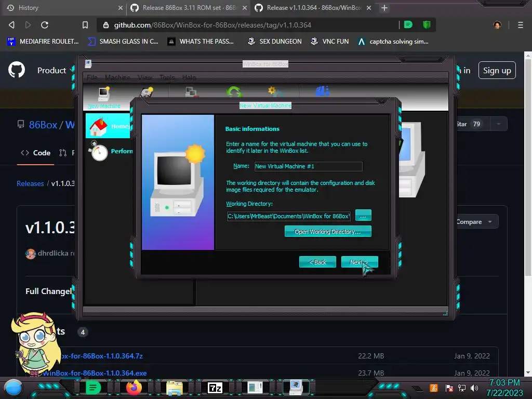
Task: Open WHATS THE PASS... bookmark
Action: tap(201, 42)
